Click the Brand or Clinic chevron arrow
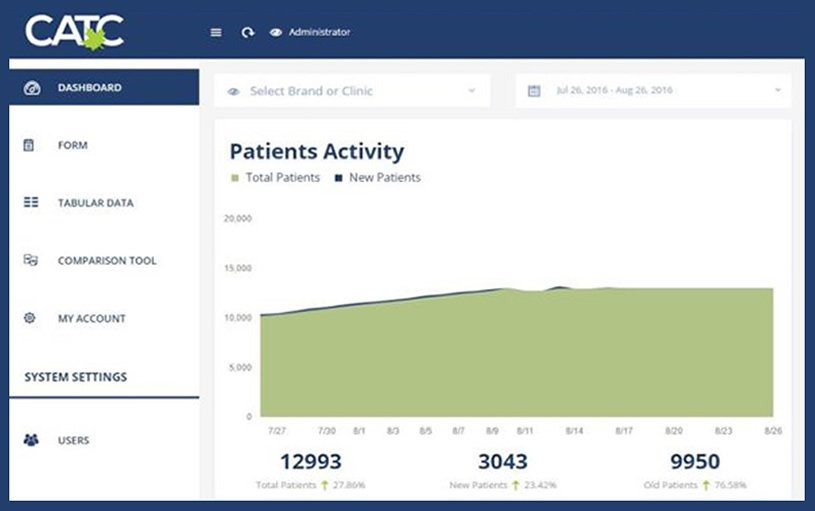Viewport: 815px width, 511px height. [x=471, y=90]
